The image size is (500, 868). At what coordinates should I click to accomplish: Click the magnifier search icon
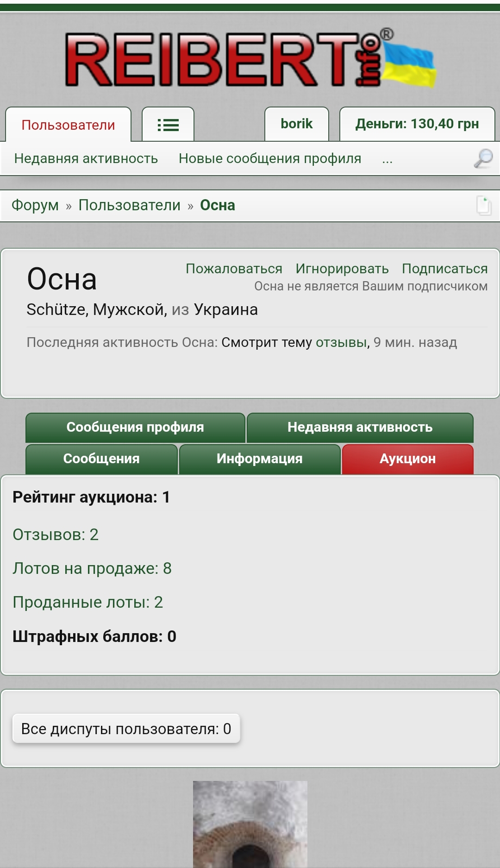tap(483, 158)
